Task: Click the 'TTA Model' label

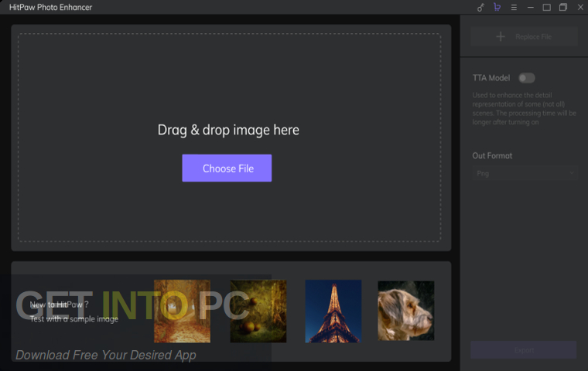Action: click(x=491, y=78)
